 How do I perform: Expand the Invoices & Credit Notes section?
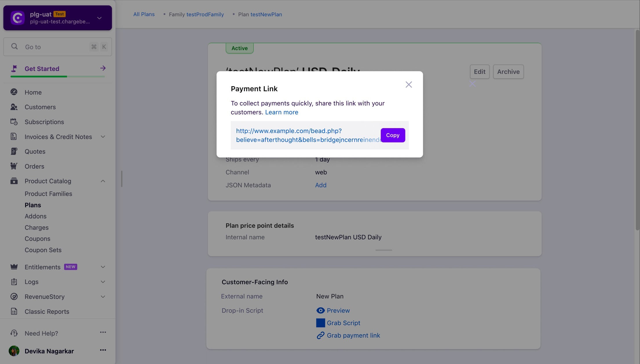tap(103, 137)
